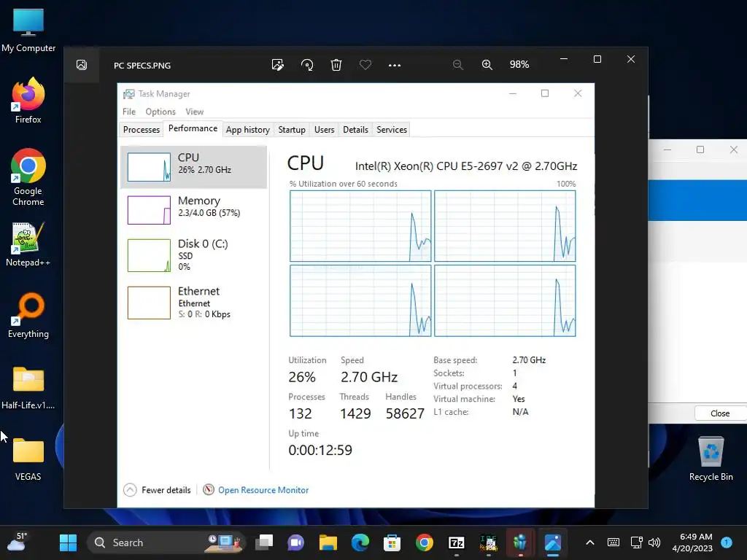Launch Microsoft Edge from taskbar
The height and width of the screenshot is (560, 747).
tap(360, 542)
